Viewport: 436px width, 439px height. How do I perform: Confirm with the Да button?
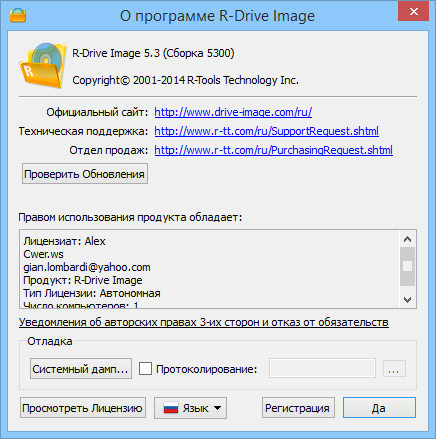[379, 408]
